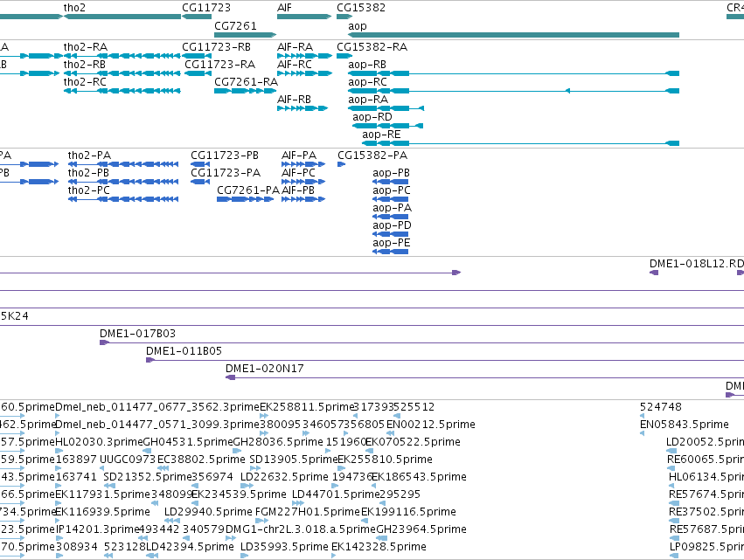Choose protein aop-PE
744x560 pixels.
pos(392,243)
